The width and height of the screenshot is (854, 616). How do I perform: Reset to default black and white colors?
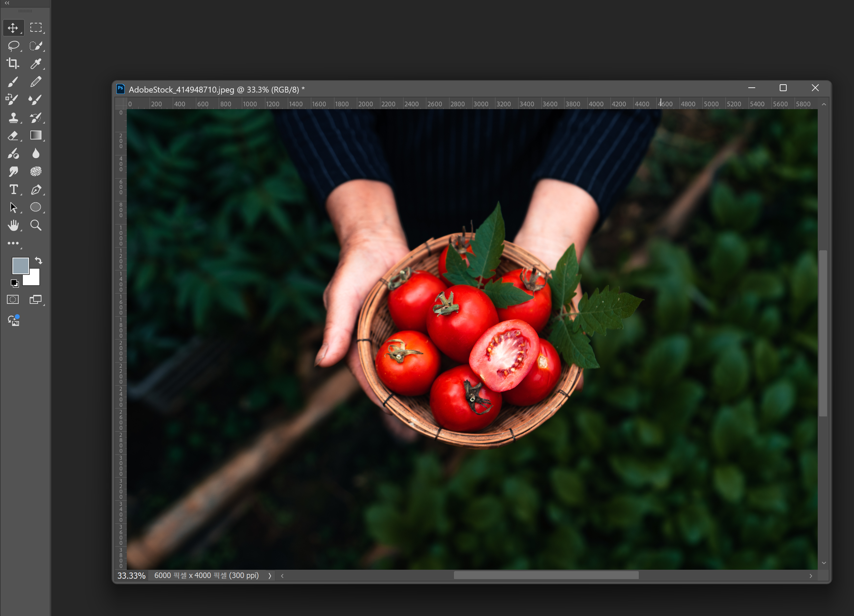point(14,283)
